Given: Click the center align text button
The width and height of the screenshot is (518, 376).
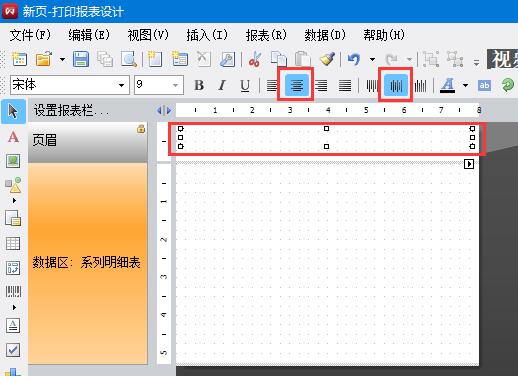Looking at the screenshot, I should coord(296,85).
